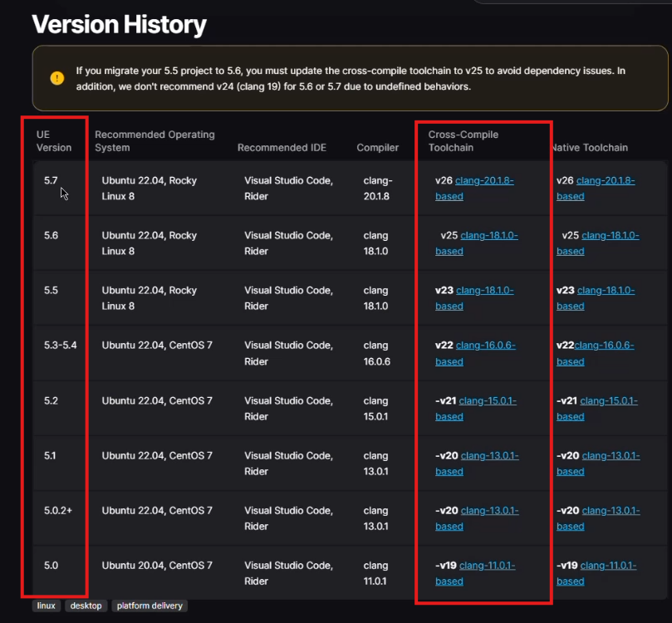Click the clang 11.0.1 compiler cell

click(375, 573)
